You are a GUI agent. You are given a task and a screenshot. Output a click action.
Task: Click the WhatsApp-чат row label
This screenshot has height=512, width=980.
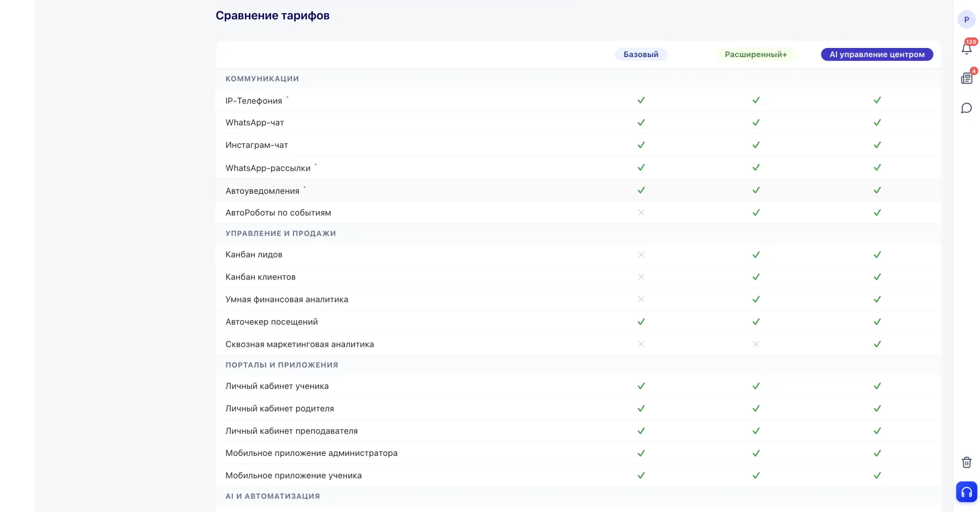(255, 122)
